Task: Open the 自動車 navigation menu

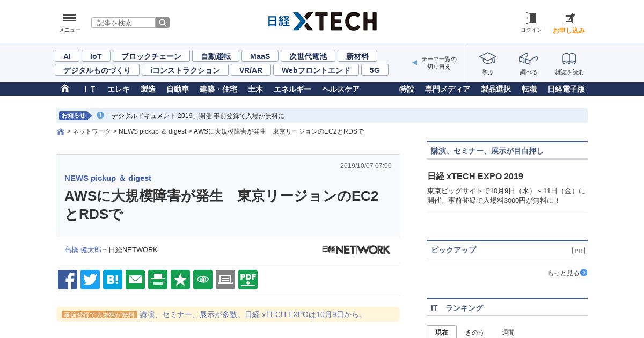Action: pyautogui.click(x=178, y=89)
